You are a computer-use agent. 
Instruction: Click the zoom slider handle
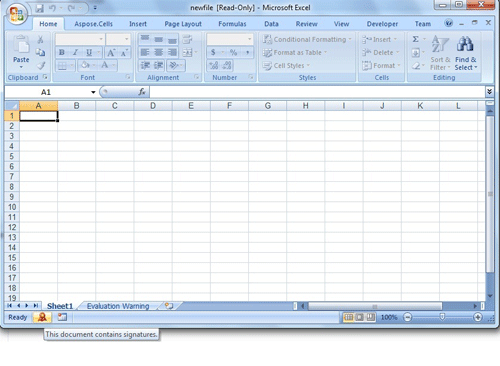coord(442,317)
